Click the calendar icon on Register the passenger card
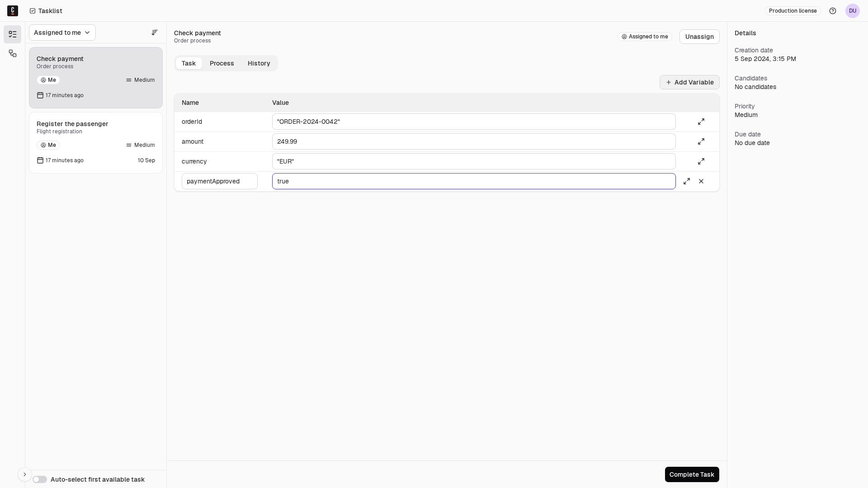868x488 pixels. pyautogui.click(x=40, y=160)
